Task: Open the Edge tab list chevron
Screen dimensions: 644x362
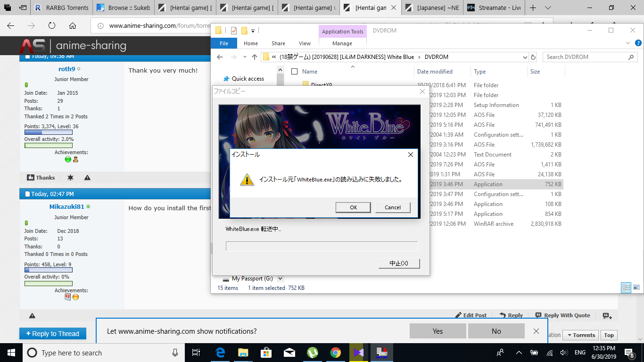Action: [547, 8]
